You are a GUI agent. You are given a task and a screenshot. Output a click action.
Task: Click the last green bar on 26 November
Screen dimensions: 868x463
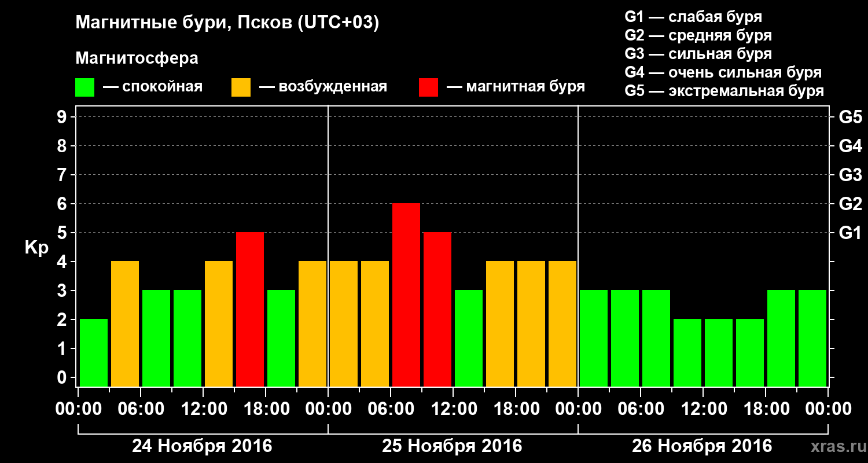coord(812,338)
